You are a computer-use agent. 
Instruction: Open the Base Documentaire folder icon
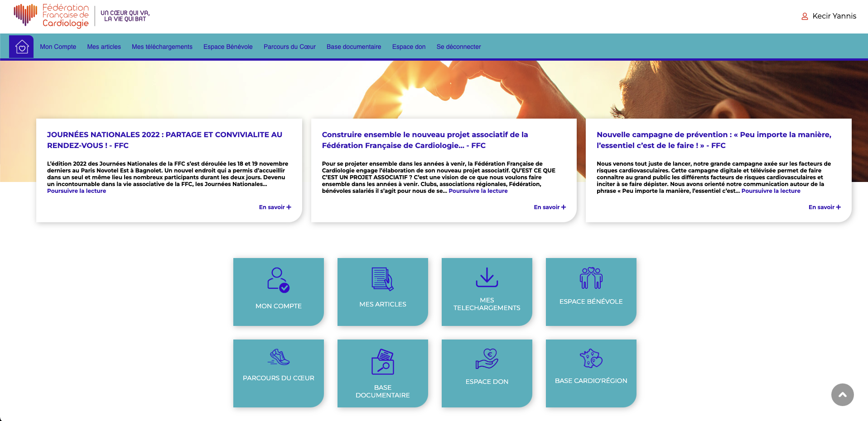[x=382, y=361]
